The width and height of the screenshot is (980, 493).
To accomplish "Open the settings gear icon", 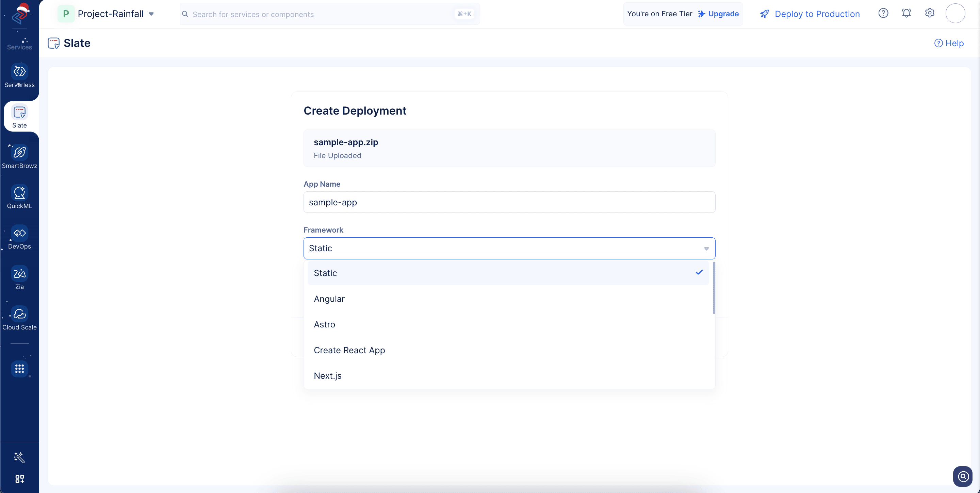I will (929, 13).
